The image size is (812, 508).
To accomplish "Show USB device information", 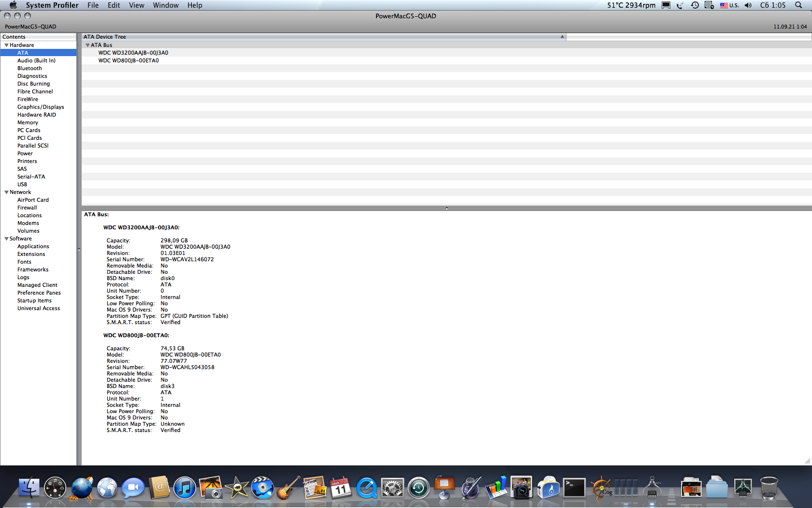I will (22, 184).
